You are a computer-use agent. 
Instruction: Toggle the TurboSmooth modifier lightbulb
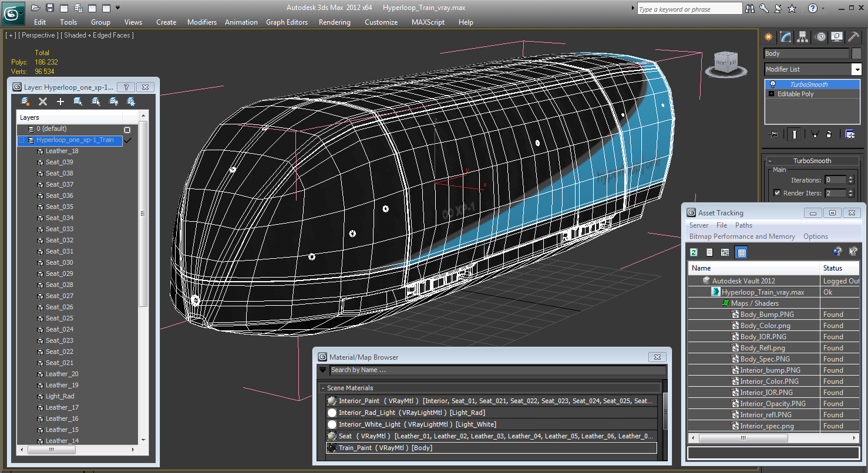click(x=773, y=85)
